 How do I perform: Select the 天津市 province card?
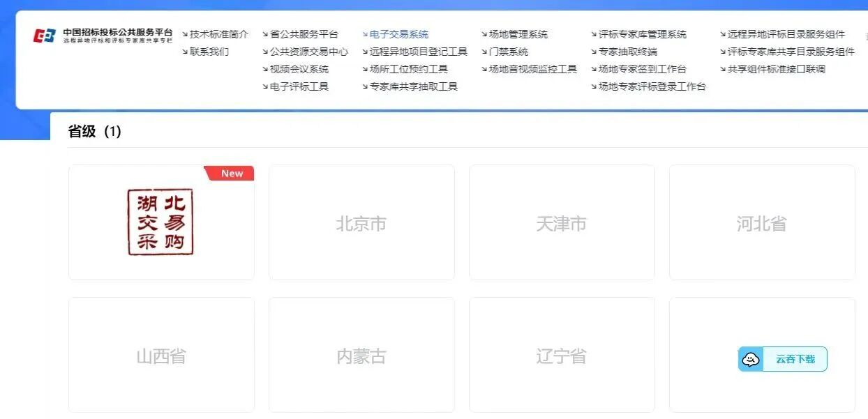(x=561, y=222)
